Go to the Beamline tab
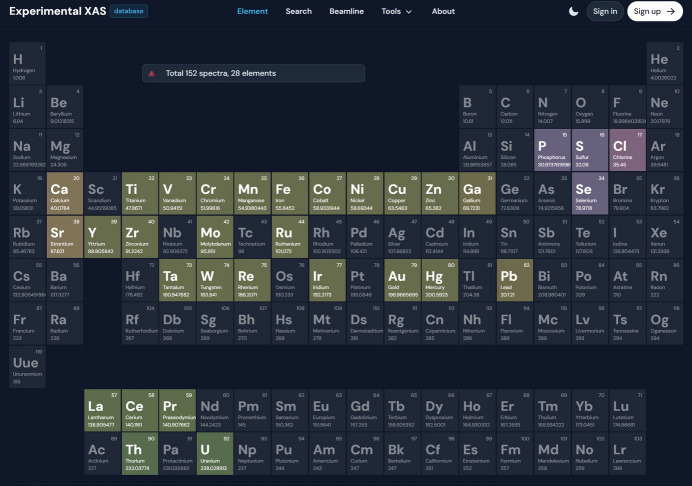Screen dimensions: 692x486 (346, 12)
